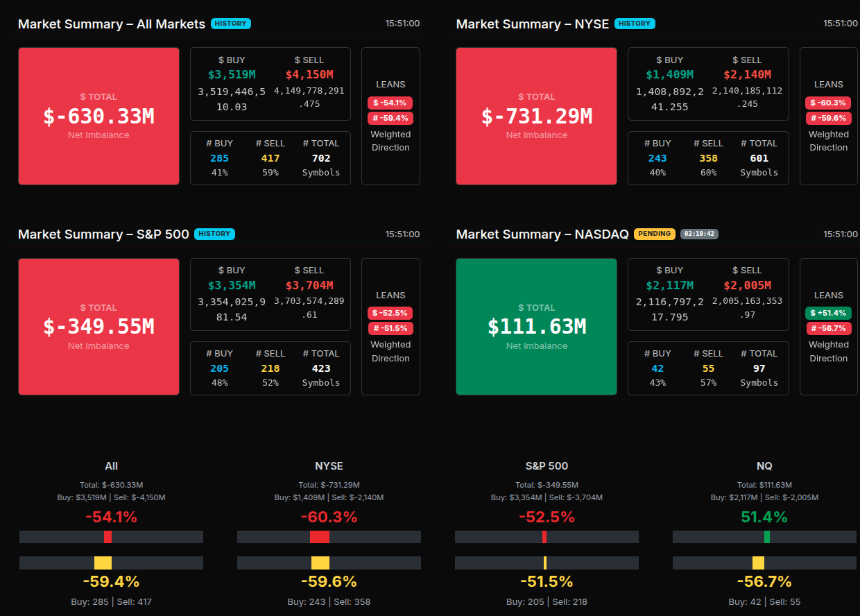Click the NASDAQ $ SELL $2,005M value
The width and height of the screenshot is (860, 616).
pyautogui.click(x=747, y=285)
